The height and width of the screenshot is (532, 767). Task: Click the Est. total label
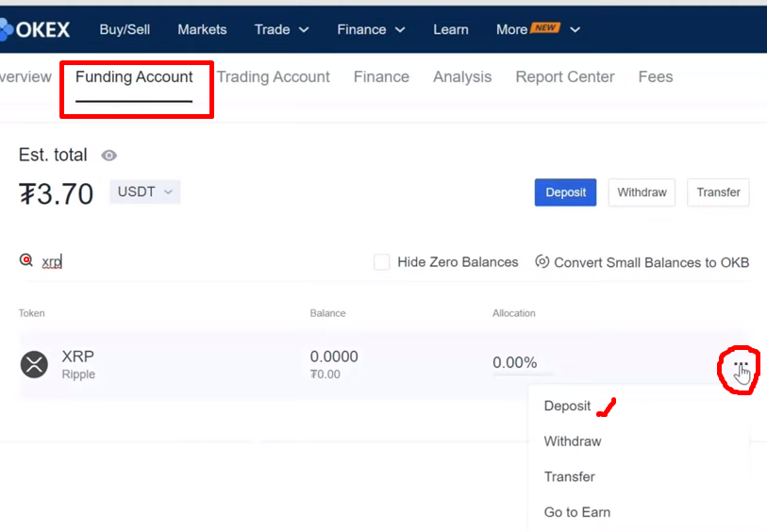coord(53,155)
